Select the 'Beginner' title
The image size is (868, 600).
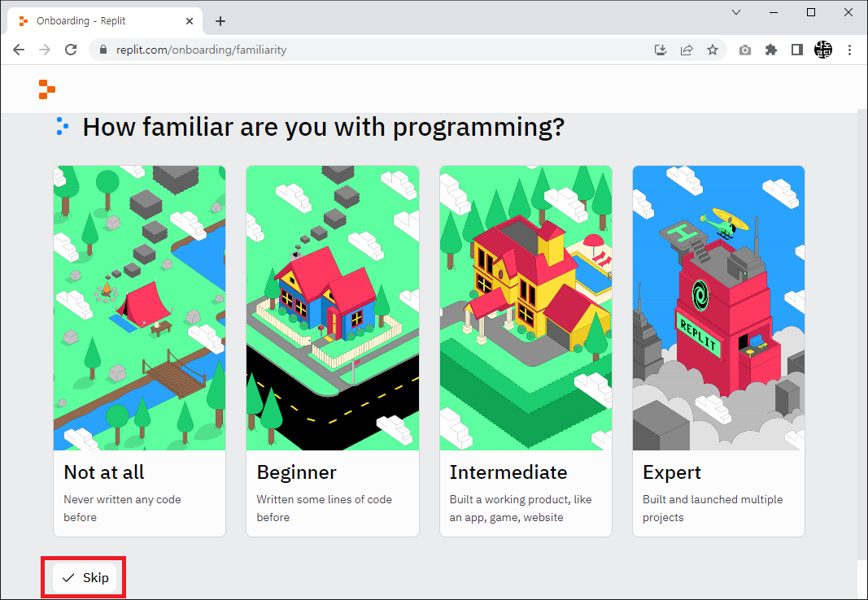tap(297, 472)
